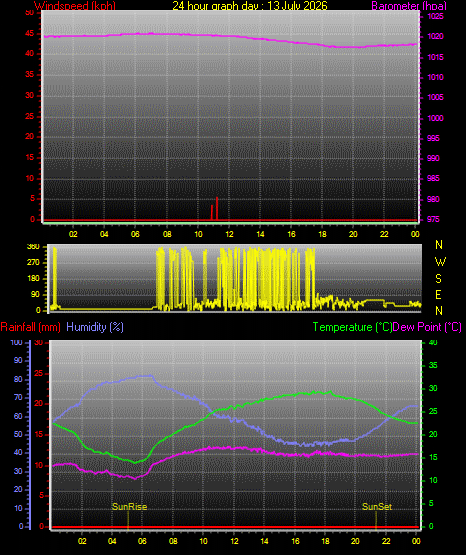Click the Rainfall (mm) legend label
The height and width of the screenshot is (555, 466).
[30, 327]
